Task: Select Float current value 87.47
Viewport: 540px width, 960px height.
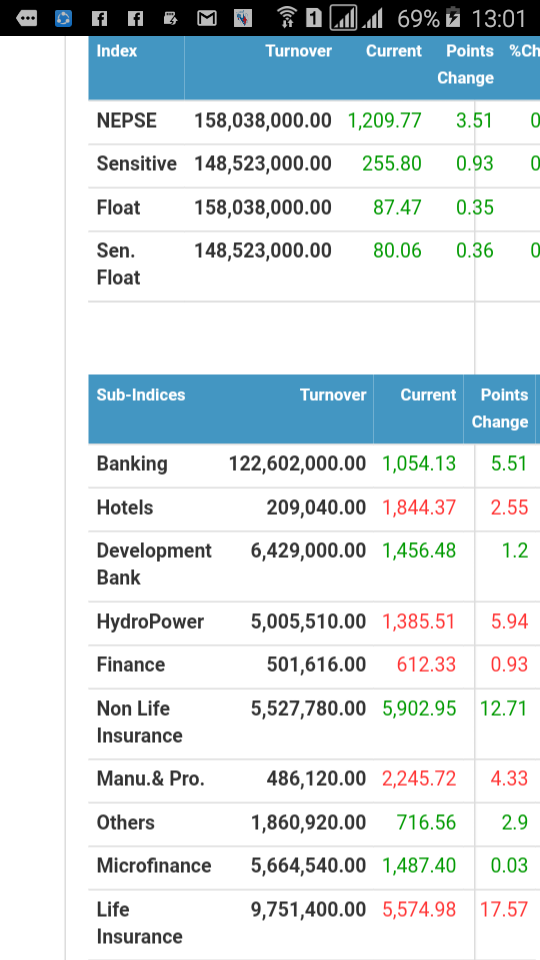Action: 397,208
